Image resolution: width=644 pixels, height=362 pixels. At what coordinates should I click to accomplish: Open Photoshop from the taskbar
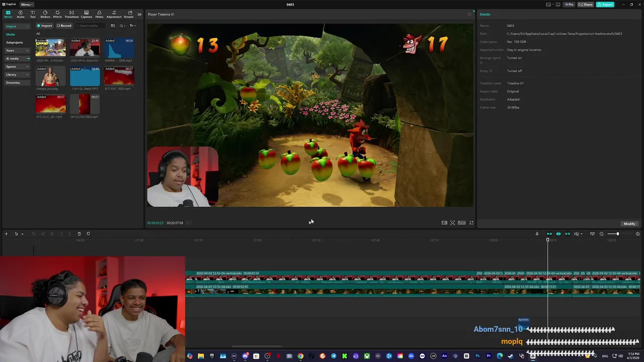[x=477, y=356]
